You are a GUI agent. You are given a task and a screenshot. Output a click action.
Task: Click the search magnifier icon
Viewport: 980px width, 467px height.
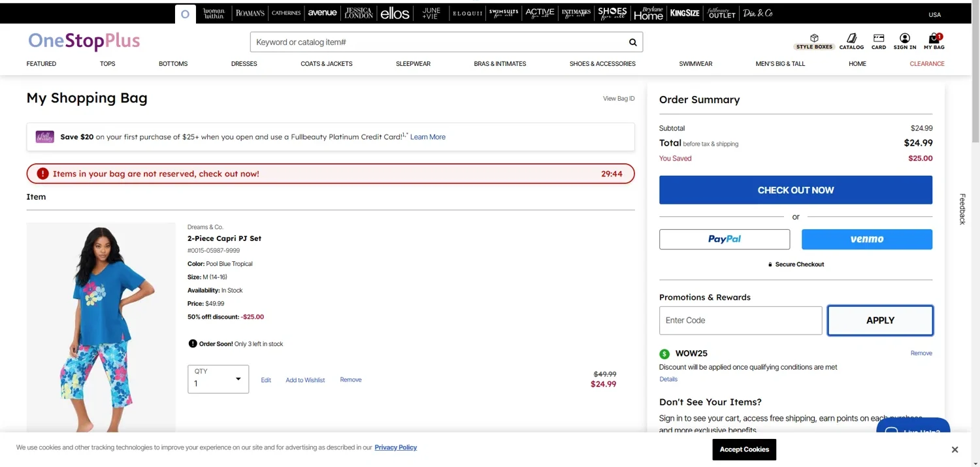pyautogui.click(x=632, y=42)
